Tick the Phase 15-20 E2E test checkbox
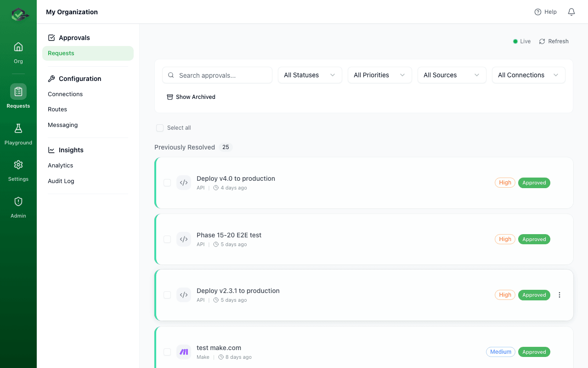The height and width of the screenshot is (368, 588). 167,239
